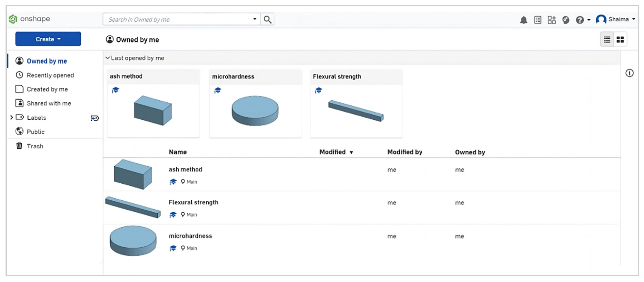The width and height of the screenshot is (644, 282).
Task: Open the Learning Center globe icon
Action: point(566,20)
